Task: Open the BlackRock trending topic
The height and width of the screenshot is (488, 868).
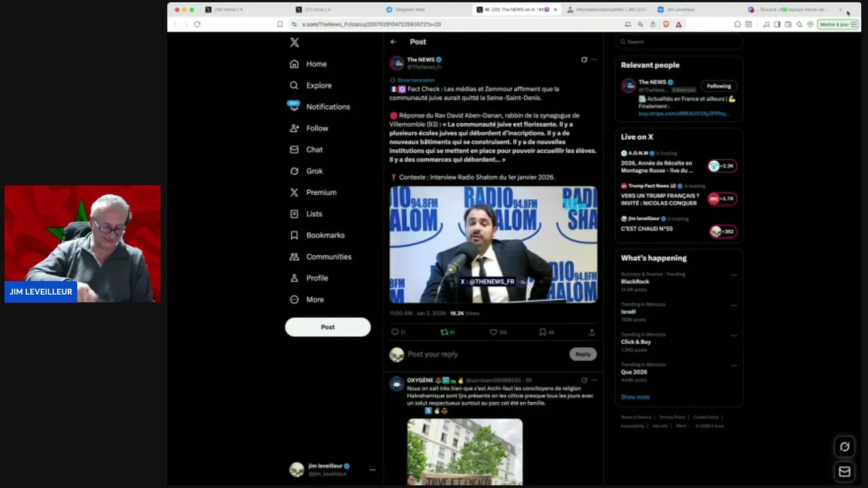Action: 635,281
